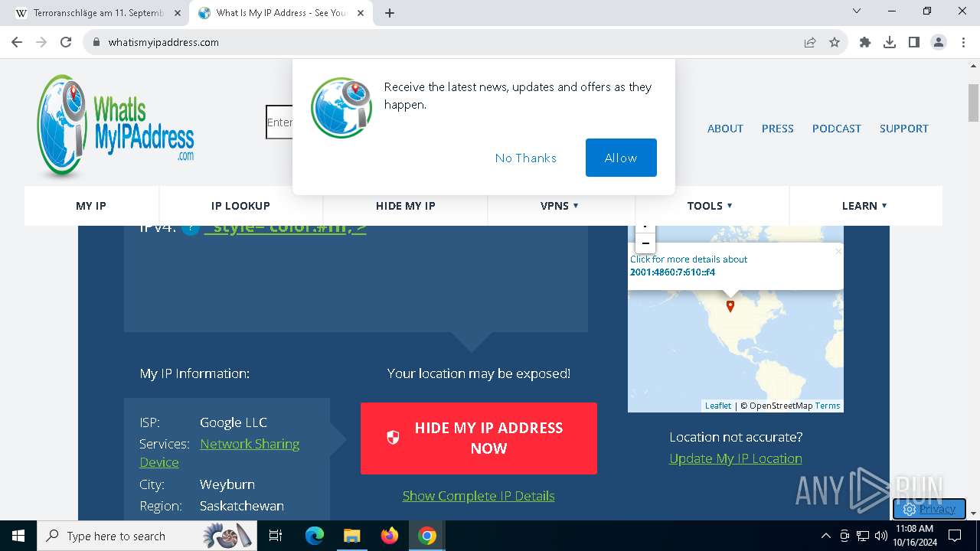
Task: Click the Saskatchewan region value
Action: point(242,506)
